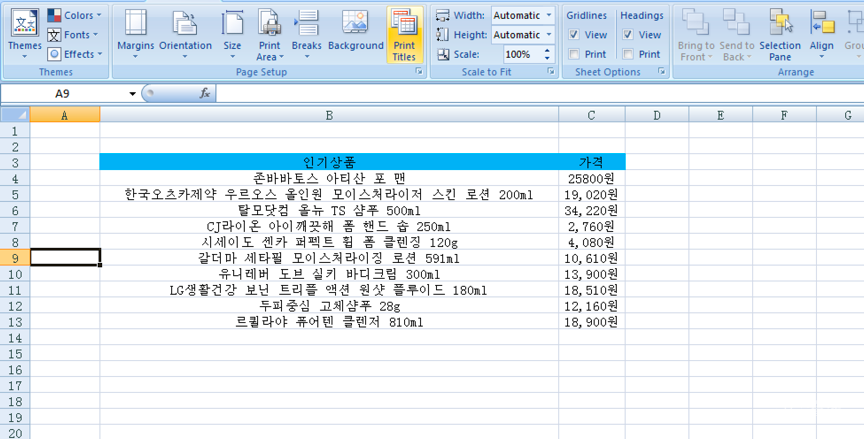864x439 pixels.
Task: Select the 인기상품 header cell
Action: pyautogui.click(x=329, y=162)
